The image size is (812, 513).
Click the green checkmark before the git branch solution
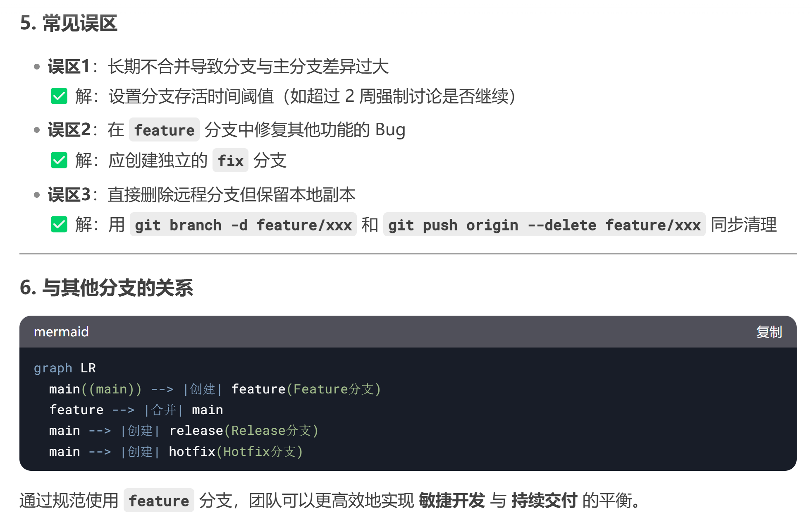pos(59,224)
